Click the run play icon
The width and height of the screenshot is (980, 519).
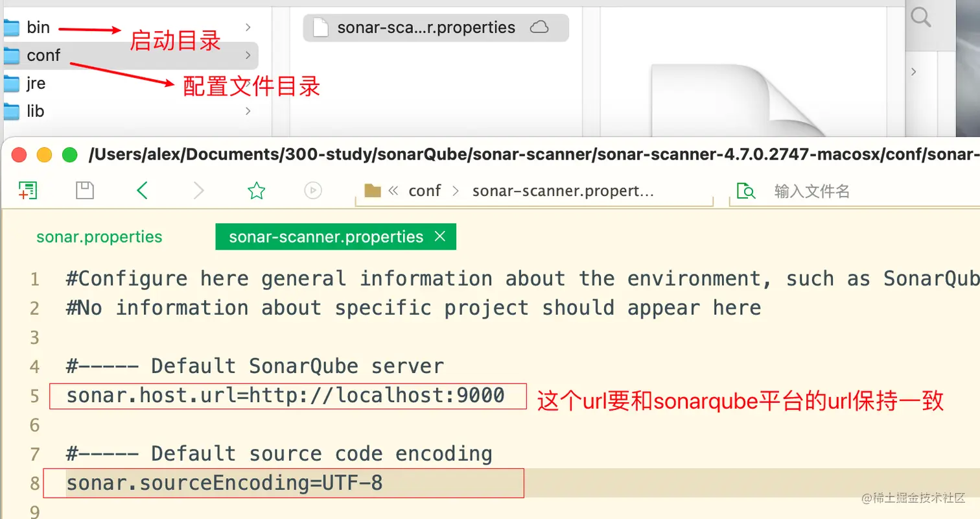click(x=313, y=190)
